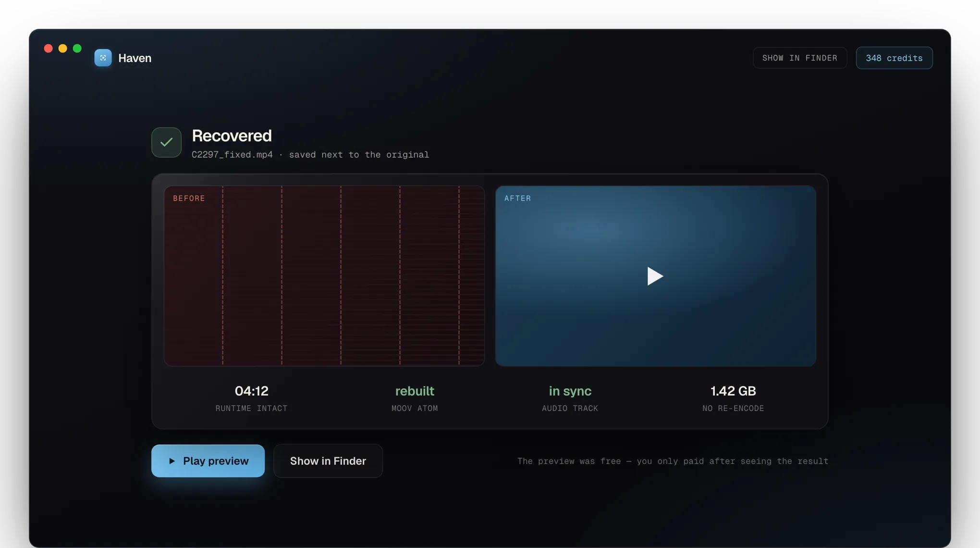Image resolution: width=980 pixels, height=548 pixels.
Task: Click the Play preview button
Action: click(x=208, y=461)
